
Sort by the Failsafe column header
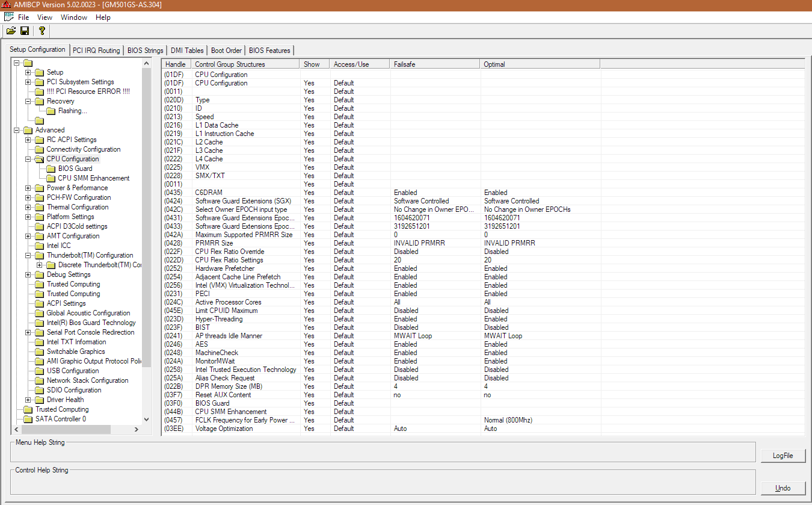tap(435, 64)
